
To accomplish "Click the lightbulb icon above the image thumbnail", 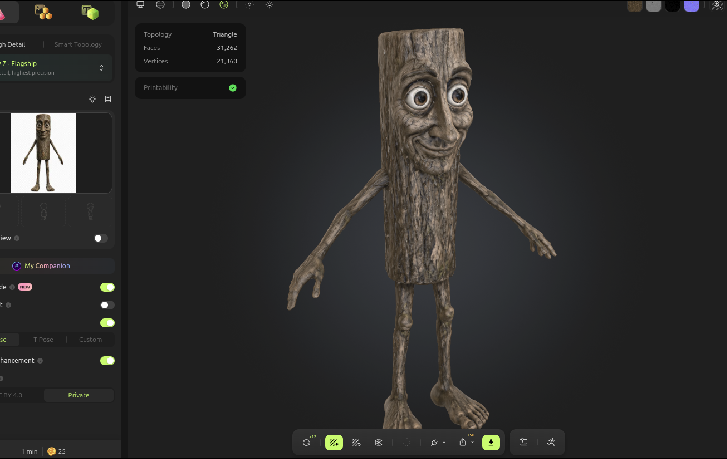I will (92, 99).
